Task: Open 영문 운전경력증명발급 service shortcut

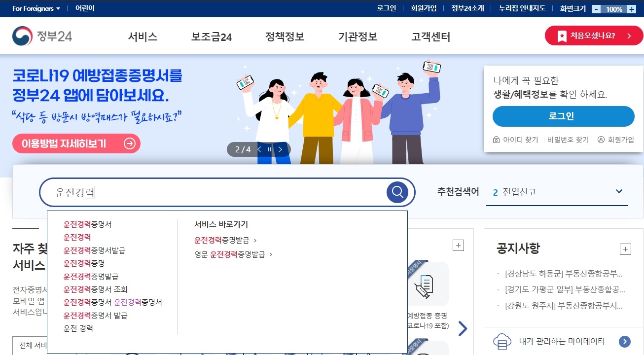Action: [234, 255]
